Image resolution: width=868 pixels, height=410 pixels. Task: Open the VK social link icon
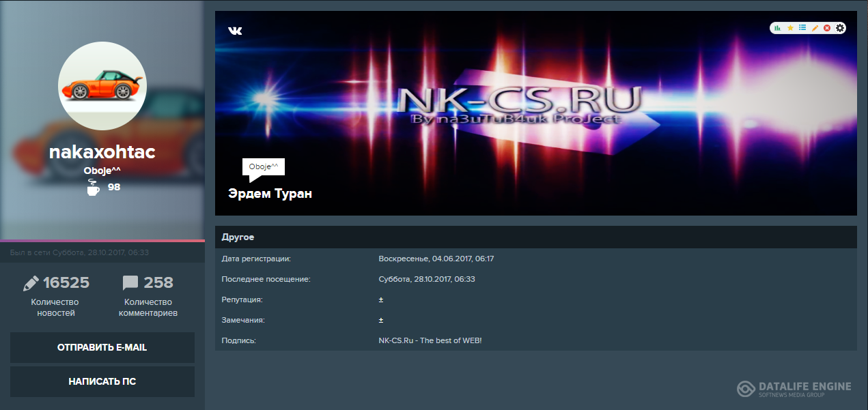(x=235, y=31)
